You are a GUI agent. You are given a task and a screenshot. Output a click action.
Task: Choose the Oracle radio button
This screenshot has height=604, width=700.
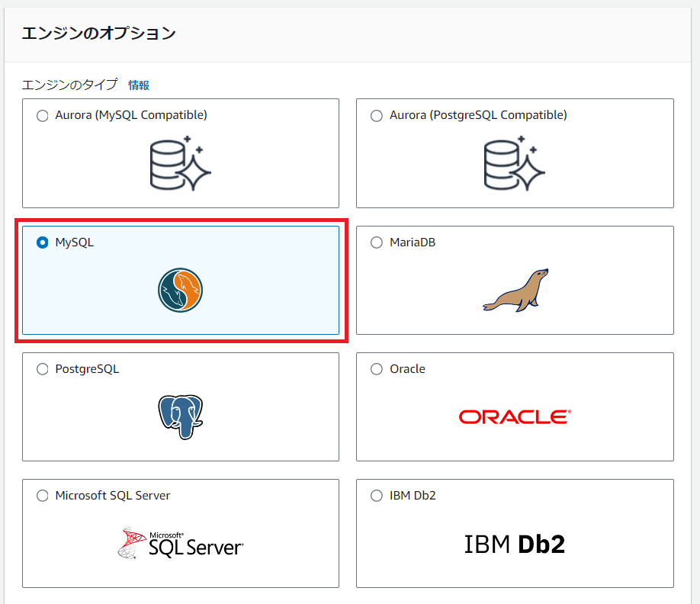tap(377, 369)
